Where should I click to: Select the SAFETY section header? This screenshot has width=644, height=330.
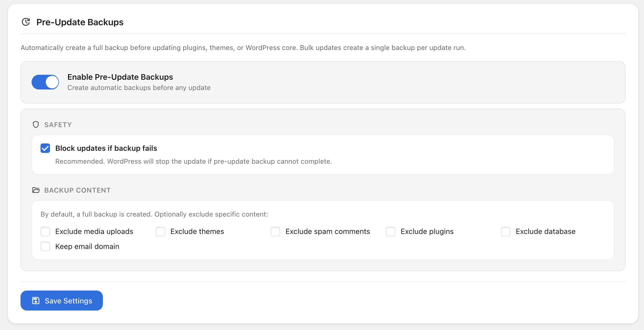(x=58, y=124)
